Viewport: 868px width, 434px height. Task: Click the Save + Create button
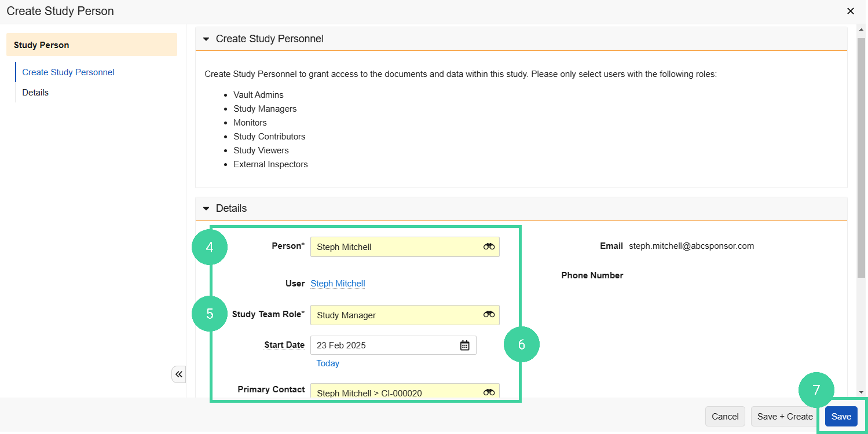[785, 417]
